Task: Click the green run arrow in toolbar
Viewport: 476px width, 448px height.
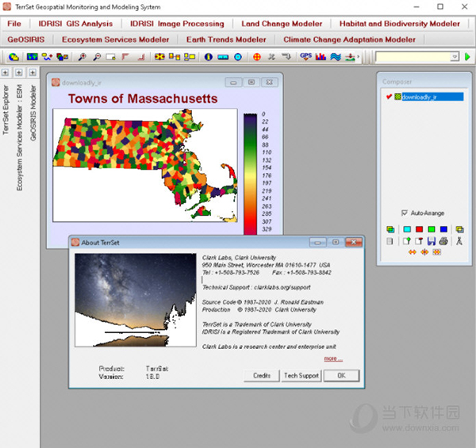Action: click(468, 57)
